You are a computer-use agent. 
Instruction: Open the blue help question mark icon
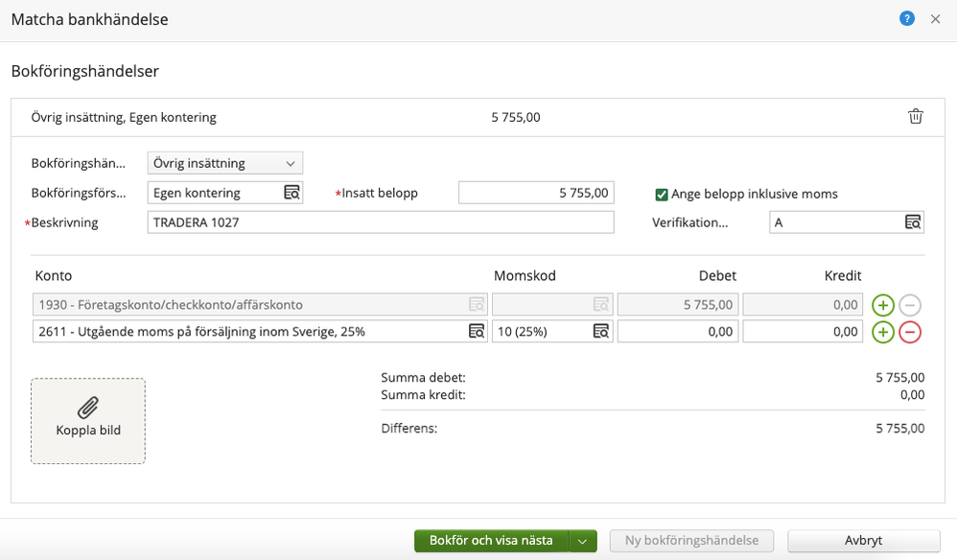coord(907,18)
